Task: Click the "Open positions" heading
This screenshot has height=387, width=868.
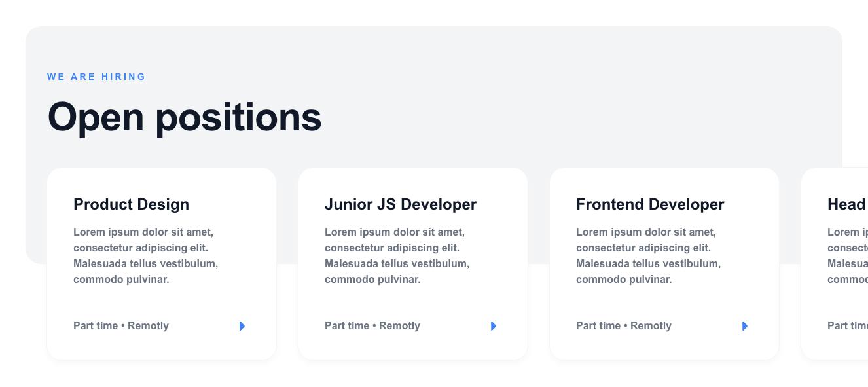Action: pyautogui.click(x=185, y=117)
